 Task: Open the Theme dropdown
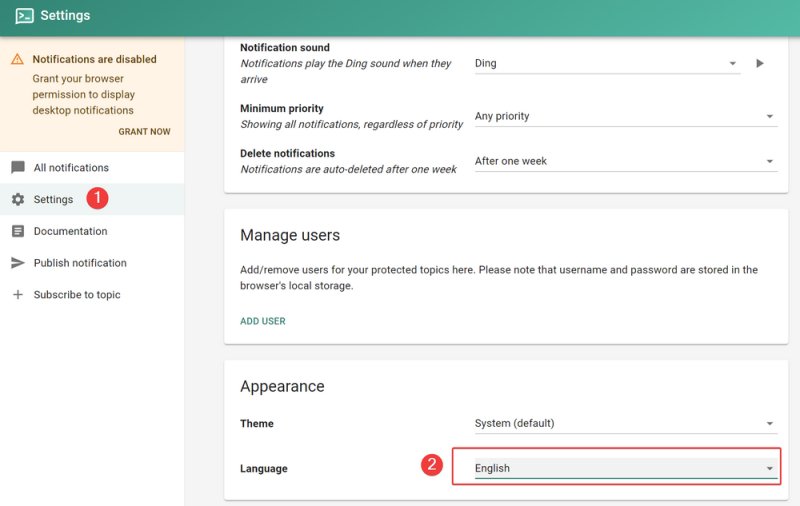(x=626, y=423)
